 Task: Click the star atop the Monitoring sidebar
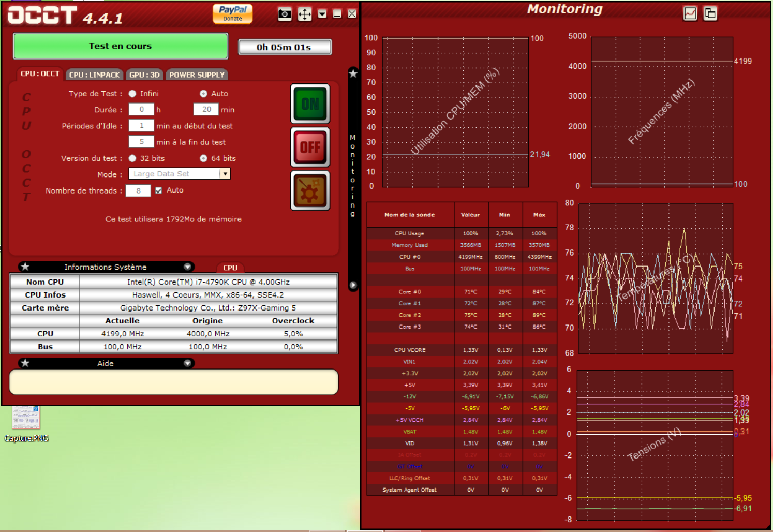pyautogui.click(x=353, y=73)
